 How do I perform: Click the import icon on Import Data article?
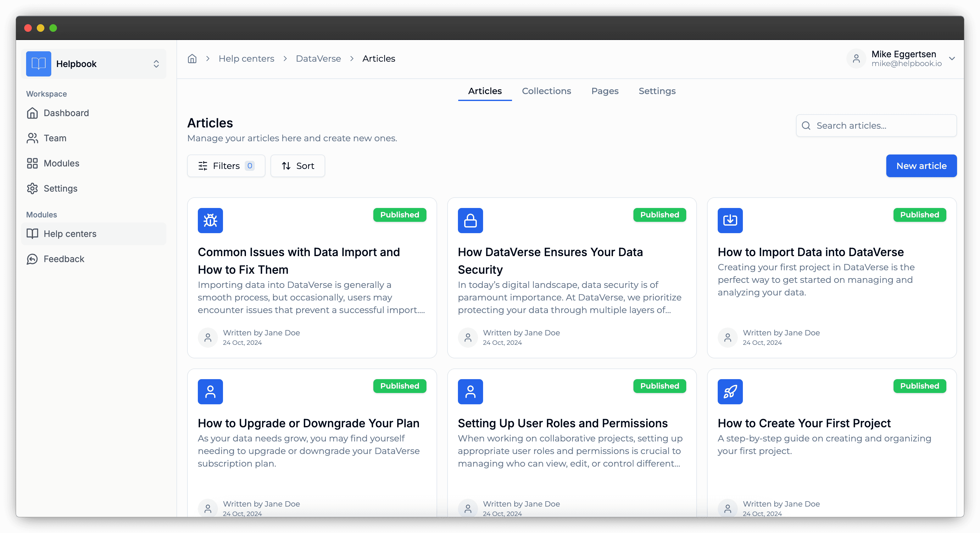coord(730,221)
